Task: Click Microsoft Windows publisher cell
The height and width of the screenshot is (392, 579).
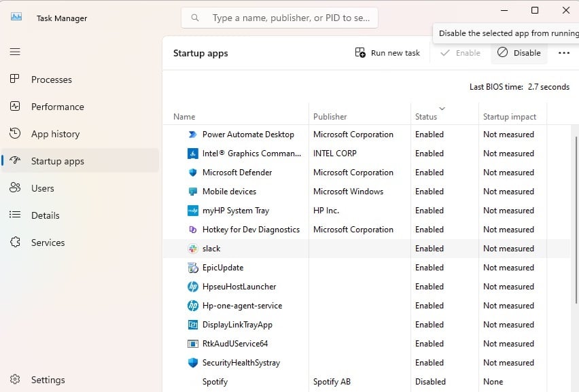Action: coord(348,192)
